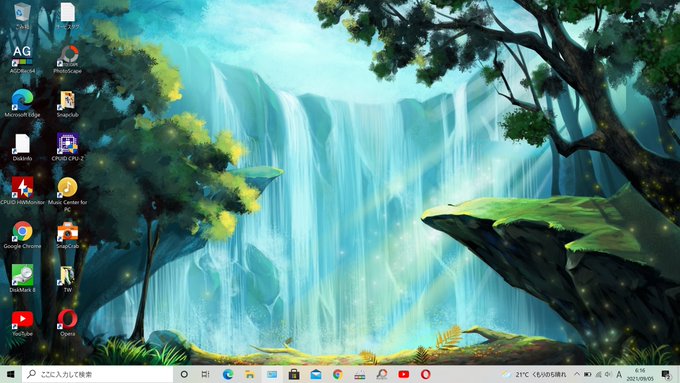Image resolution: width=680 pixels, height=383 pixels.
Task: Open PhotoScape from the taskbar
Action: [x=382, y=374]
